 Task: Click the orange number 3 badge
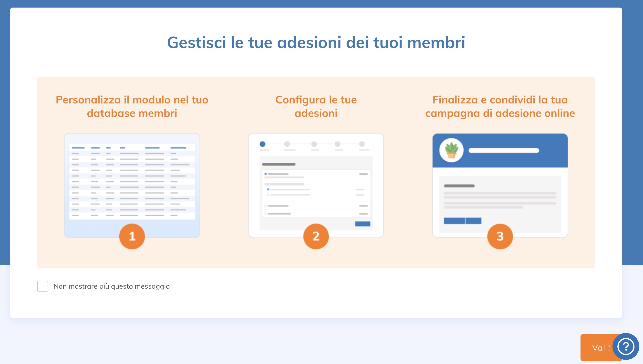coord(500,236)
